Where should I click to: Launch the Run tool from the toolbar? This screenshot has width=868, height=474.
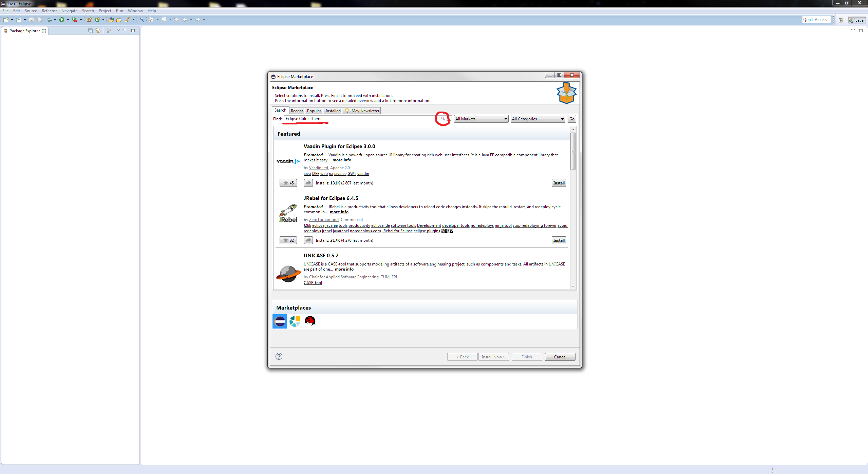pyautogui.click(x=62, y=19)
